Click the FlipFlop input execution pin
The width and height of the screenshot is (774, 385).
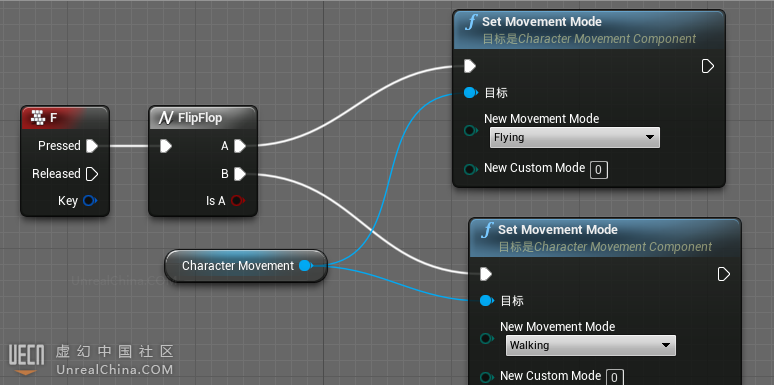[165, 146]
